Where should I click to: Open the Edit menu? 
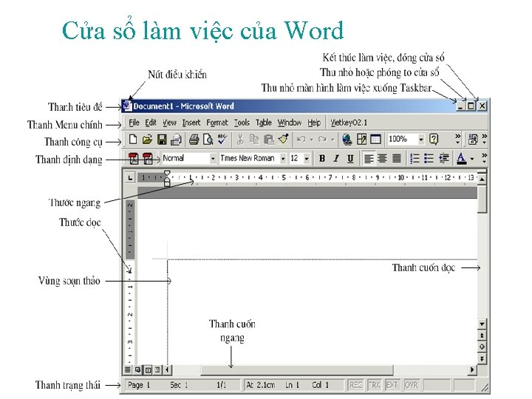point(151,123)
